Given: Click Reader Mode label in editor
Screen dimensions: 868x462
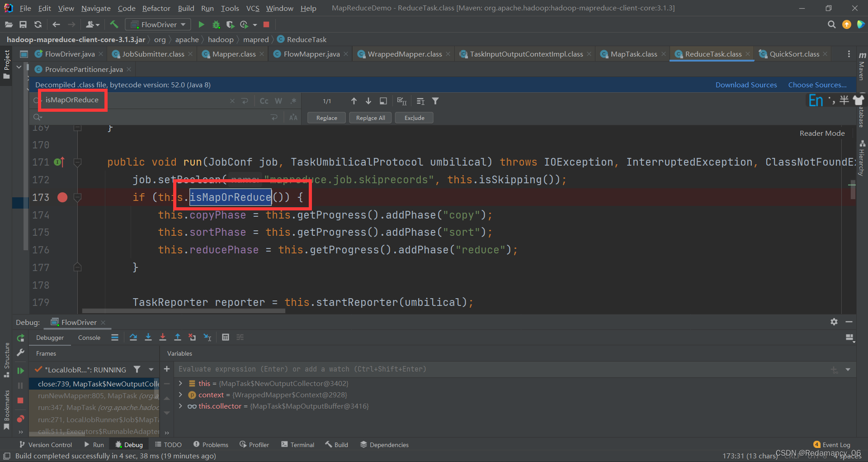Looking at the screenshot, I should [x=822, y=133].
